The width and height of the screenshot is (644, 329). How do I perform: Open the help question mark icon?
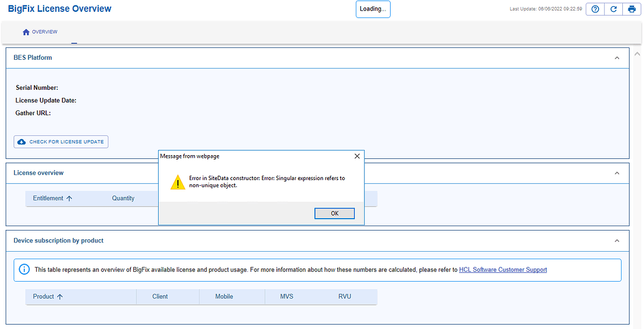tap(595, 9)
